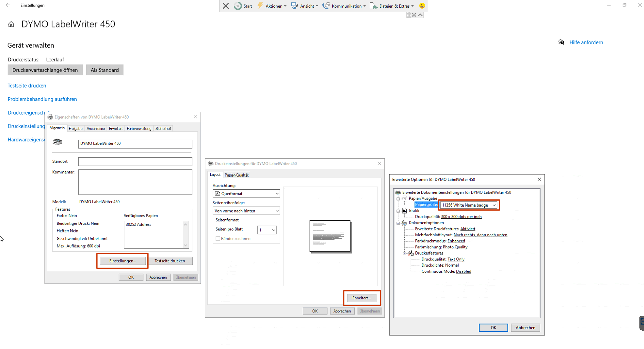The width and height of the screenshot is (644, 349).
Task: Switch to the Papier/Qualität tab
Action: coord(237,175)
